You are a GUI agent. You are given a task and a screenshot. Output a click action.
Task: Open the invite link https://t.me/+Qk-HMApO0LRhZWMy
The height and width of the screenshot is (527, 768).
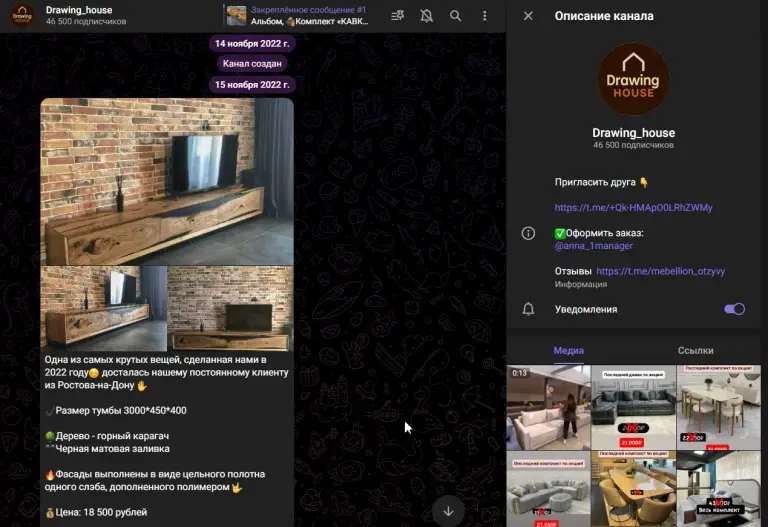(x=633, y=208)
